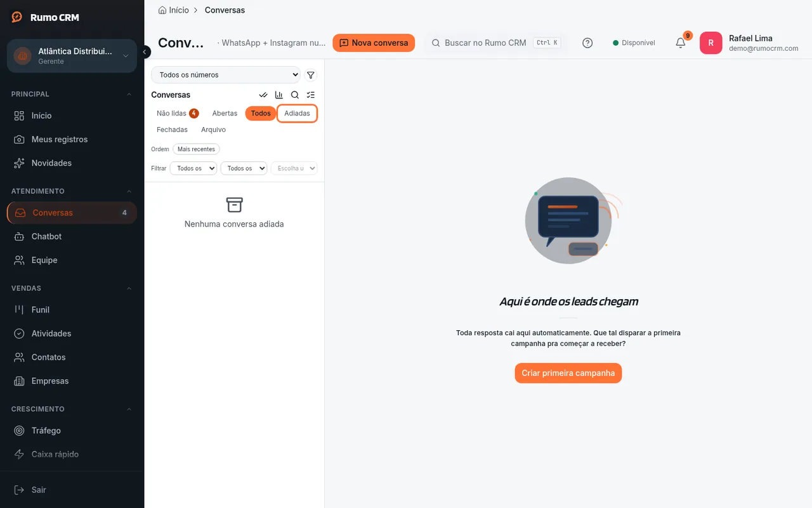Switch to the Abertas tab

pyautogui.click(x=225, y=114)
